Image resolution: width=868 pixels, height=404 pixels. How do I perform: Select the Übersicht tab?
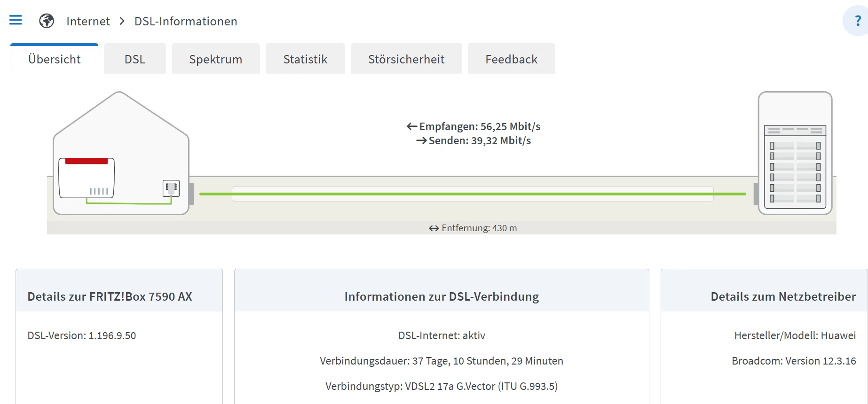coord(55,59)
